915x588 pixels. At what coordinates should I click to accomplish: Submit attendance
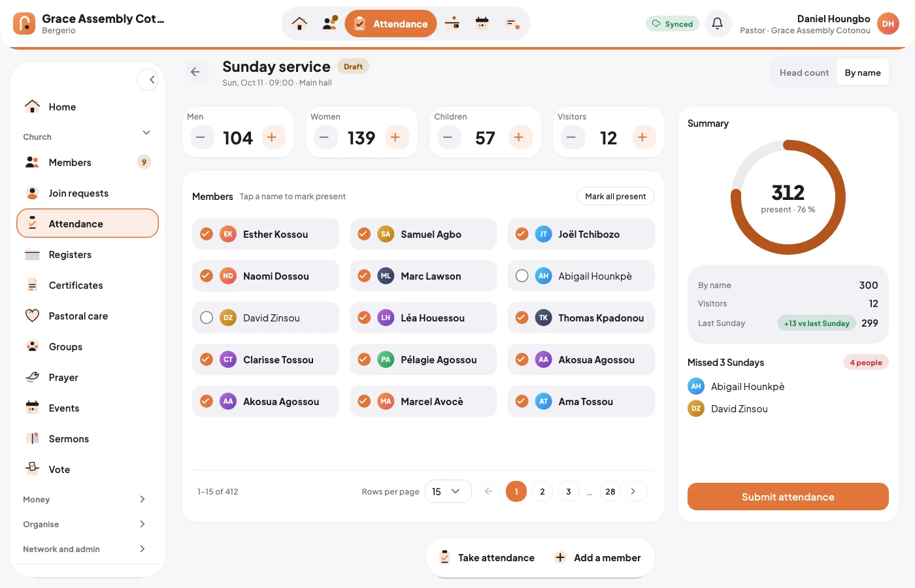tap(788, 497)
